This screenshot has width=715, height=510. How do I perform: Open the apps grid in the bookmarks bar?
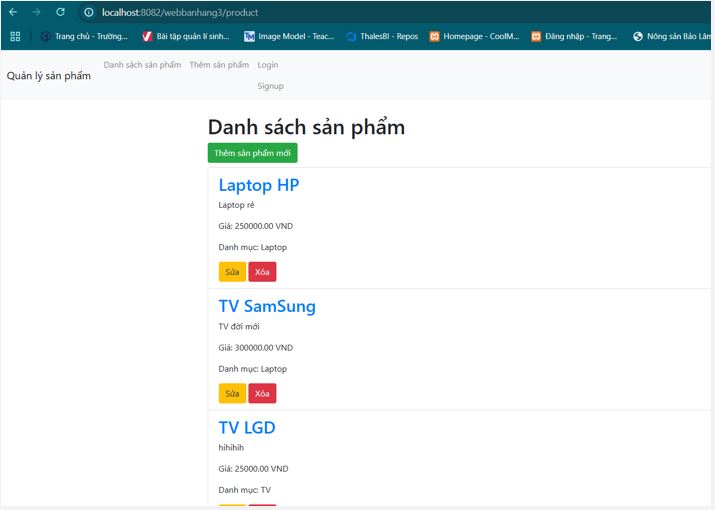pyautogui.click(x=15, y=36)
